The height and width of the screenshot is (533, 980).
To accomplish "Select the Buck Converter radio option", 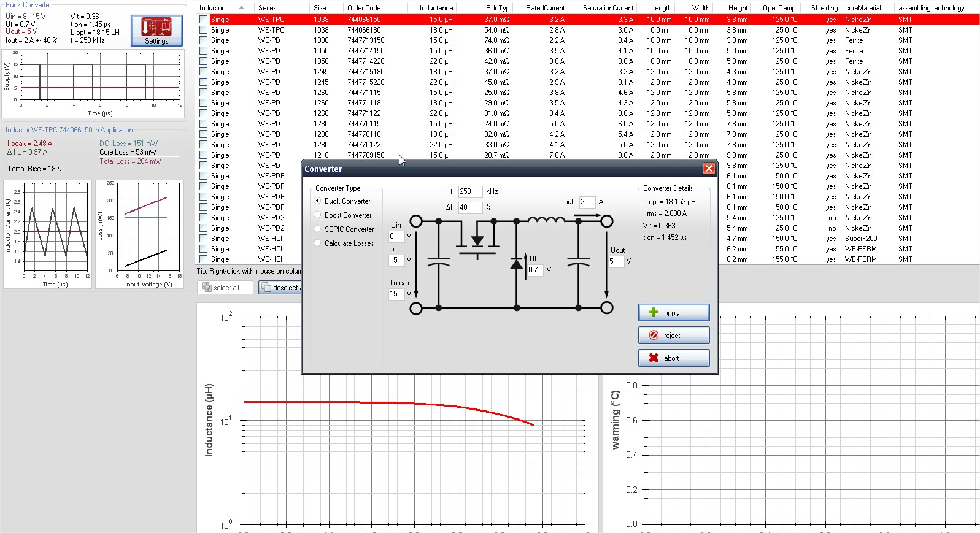I will click(x=318, y=201).
